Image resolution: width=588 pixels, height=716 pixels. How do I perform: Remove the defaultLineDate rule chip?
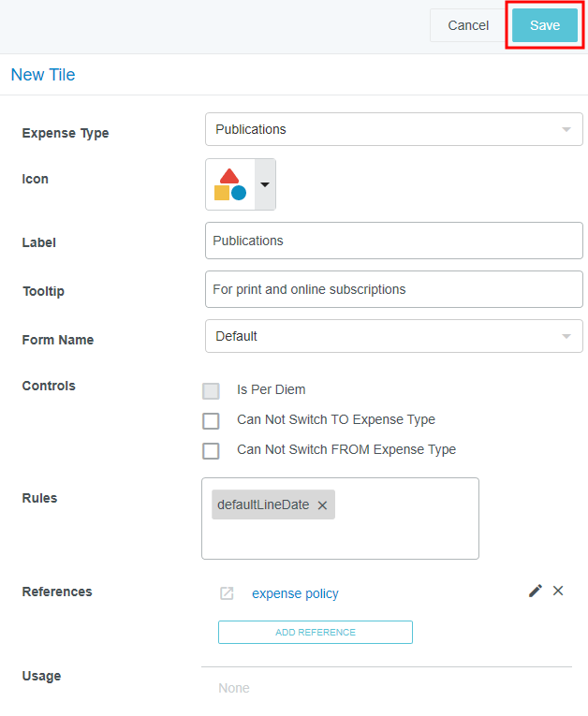(322, 505)
